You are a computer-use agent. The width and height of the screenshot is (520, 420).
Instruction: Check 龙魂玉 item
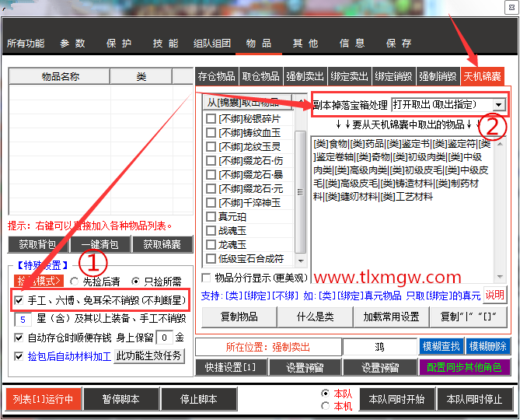(211, 245)
